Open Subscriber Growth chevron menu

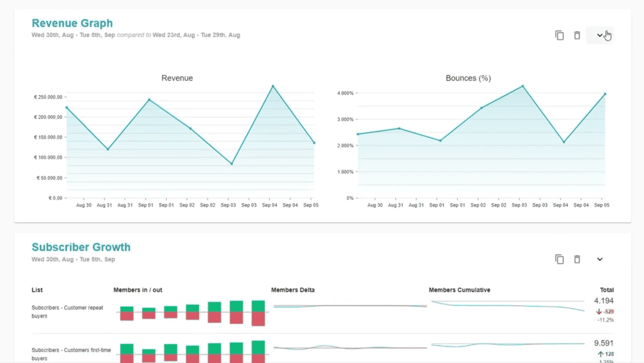click(599, 259)
